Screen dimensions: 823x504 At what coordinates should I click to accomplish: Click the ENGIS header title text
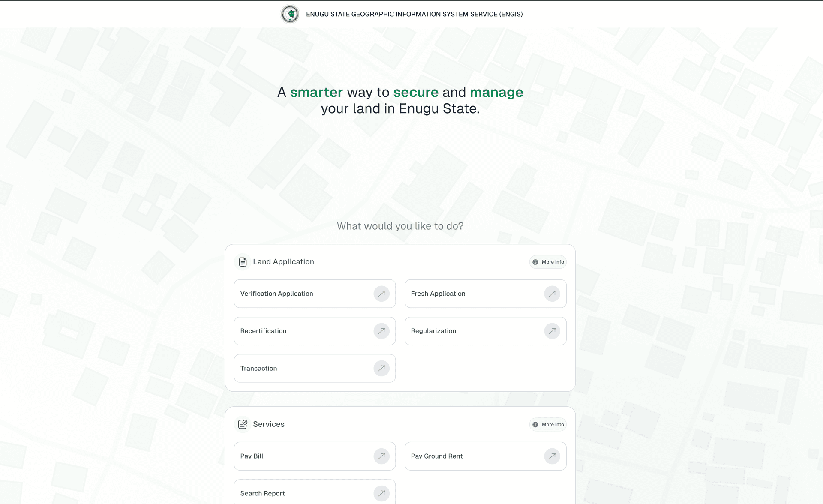coord(414,14)
